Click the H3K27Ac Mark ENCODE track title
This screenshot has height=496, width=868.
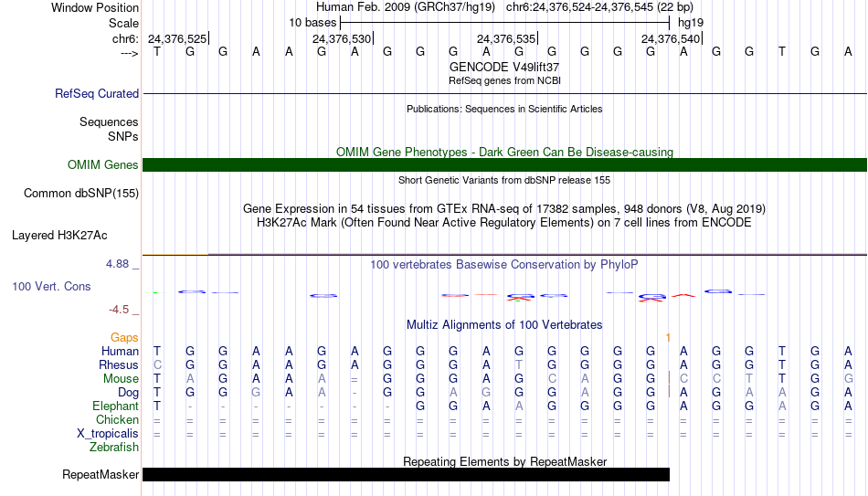pyautogui.click(x=504, y=223)
